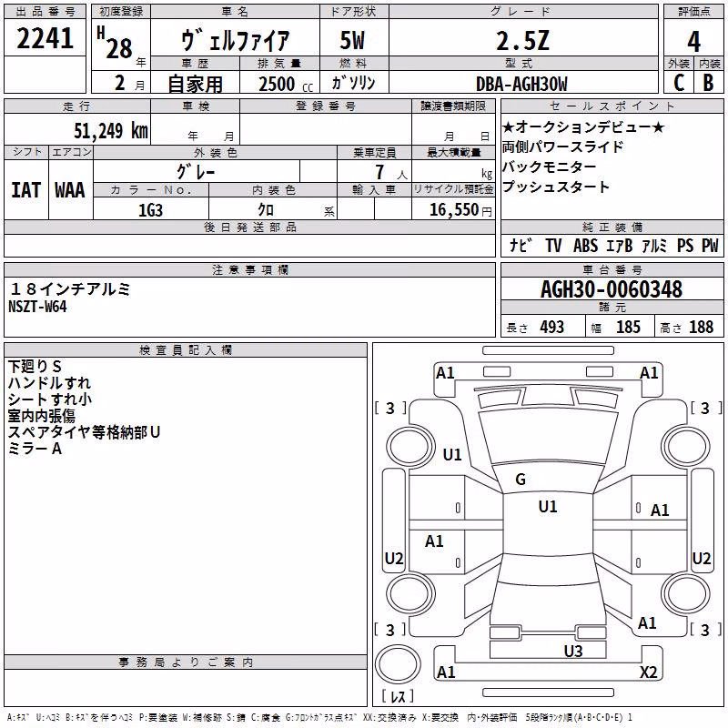Screen dimensions: 728x728
Task: Select the note "１８インチアルミ"
Action: [x=69, y=289]
